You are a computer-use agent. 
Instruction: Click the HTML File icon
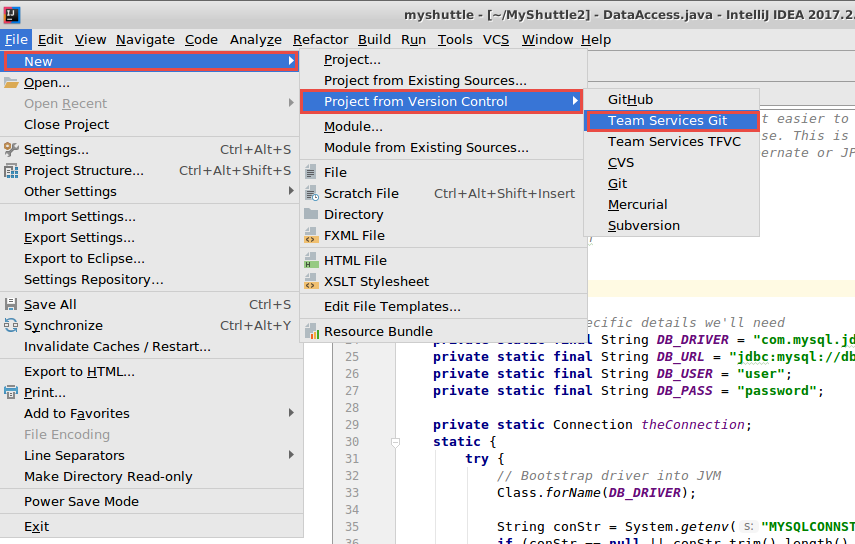click(311, 261)
